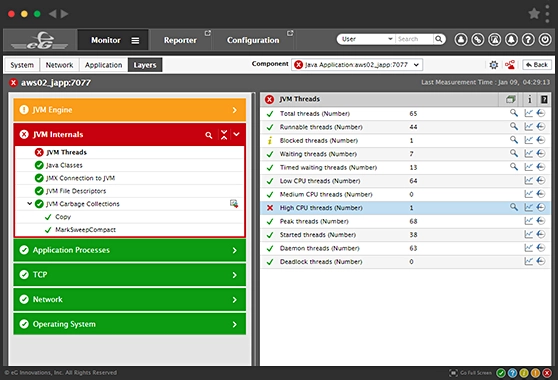Click graph icon for Deadlock threads
The height and width of the screenshot is (380, 558).
tap(528, 262)
